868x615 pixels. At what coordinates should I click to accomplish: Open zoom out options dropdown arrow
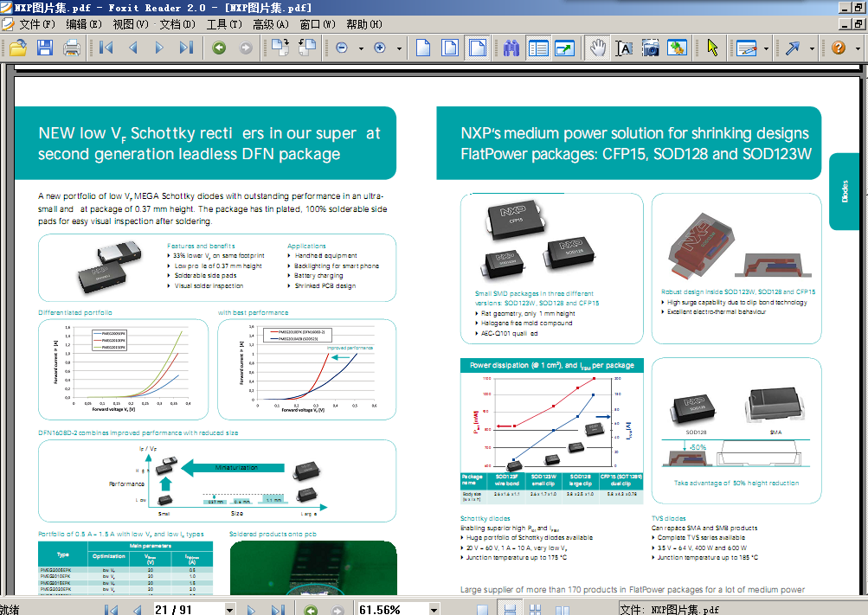[361, 48]
